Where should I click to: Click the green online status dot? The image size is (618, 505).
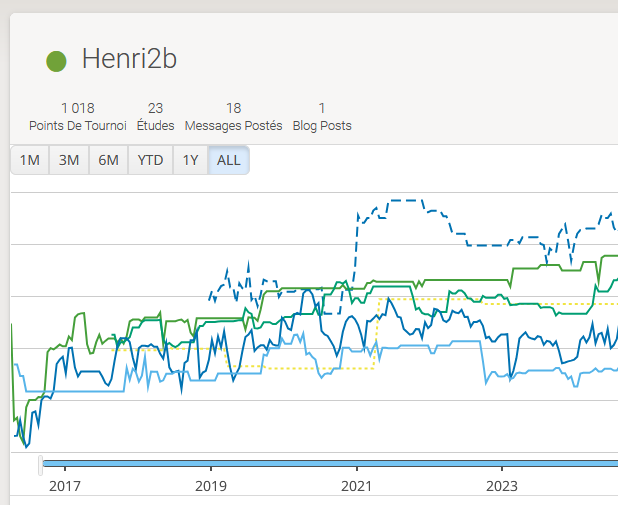point(57,61)
